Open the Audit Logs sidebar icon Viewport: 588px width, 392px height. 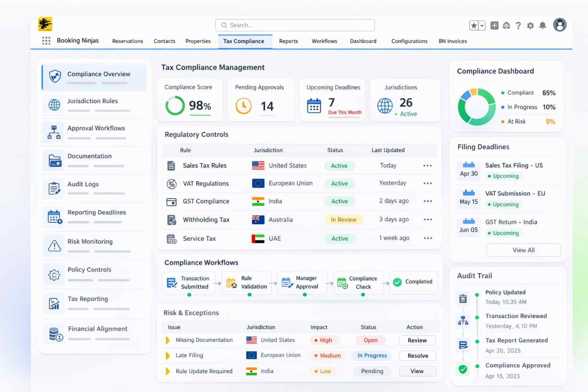(x=54, y=188)
